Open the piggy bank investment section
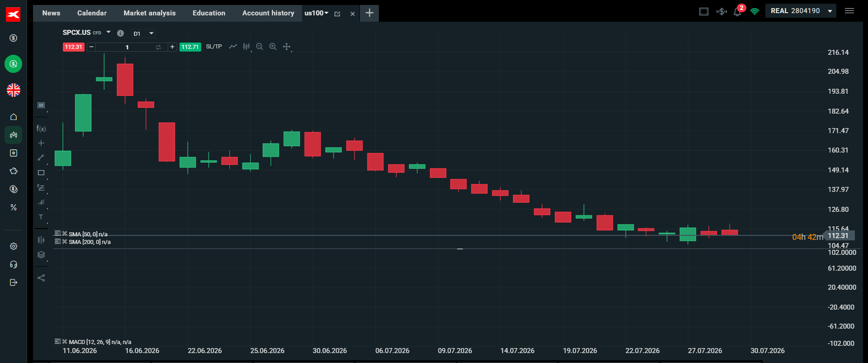 tap(14, 171)
